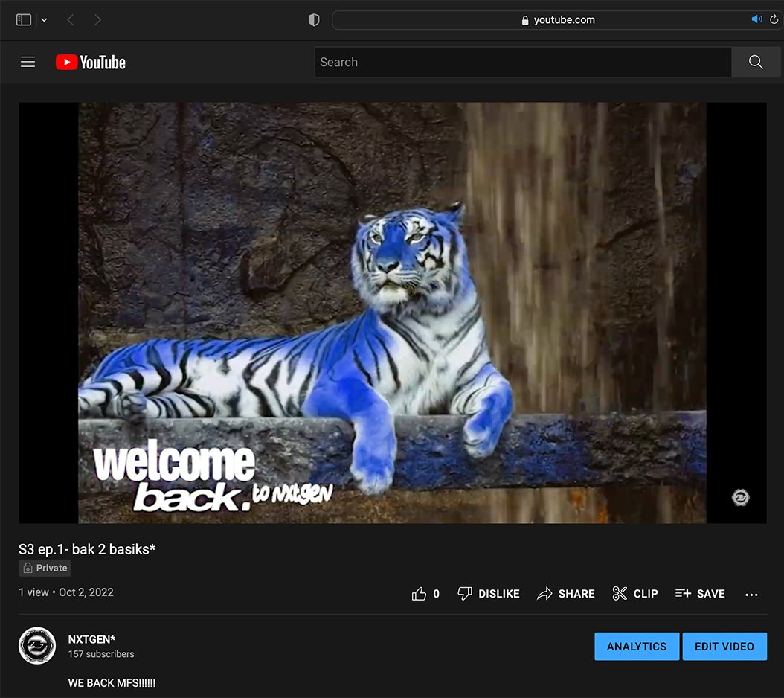Viewport: 784px width, 698px height.
Task: Click the video title S3 ep.1- bak 2 basiks*
Action: tap(87, 549)
